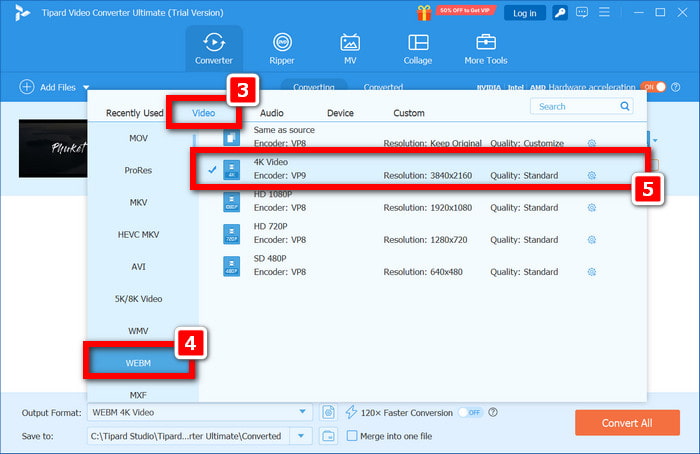Click the key register icon
700x454 pixels.
(x=560, y=12)
